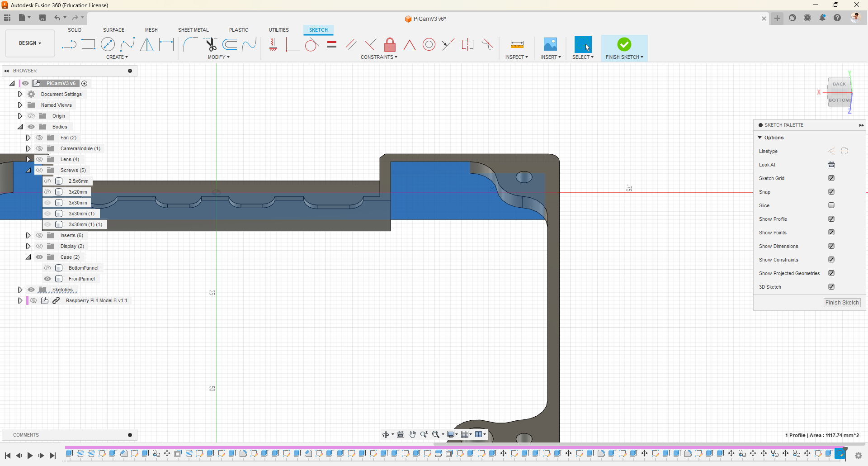Select the Offset sketch tool
This screenshot has height=466, width=868.
[230, 44]
